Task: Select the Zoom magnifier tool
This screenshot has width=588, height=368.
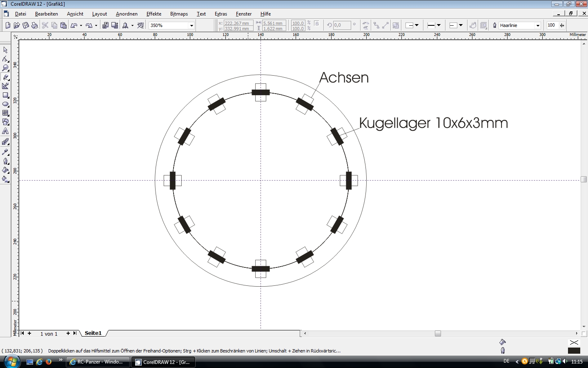Action: [5, 68]
